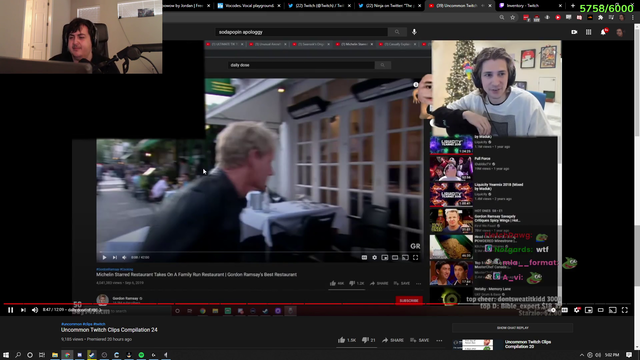
Task: Mute the outer player's volume speaker icon
Action: coord(35,310)
